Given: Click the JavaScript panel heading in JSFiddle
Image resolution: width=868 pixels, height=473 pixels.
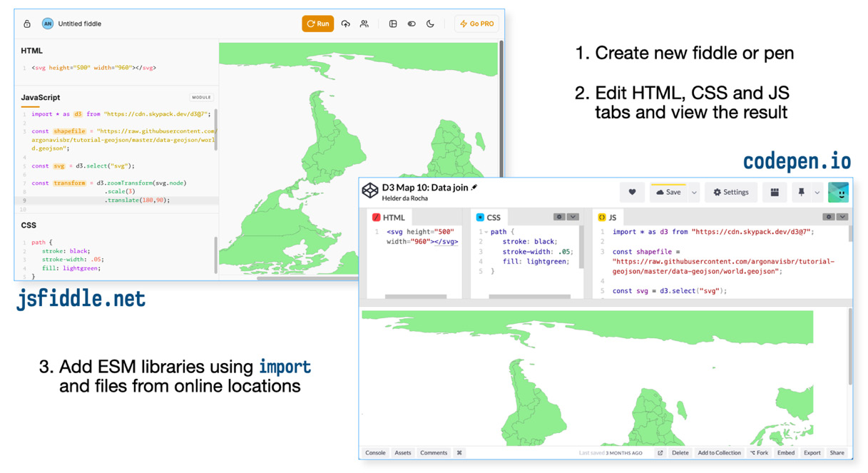Looking at the screenshot, I should [x=40, y=97].
